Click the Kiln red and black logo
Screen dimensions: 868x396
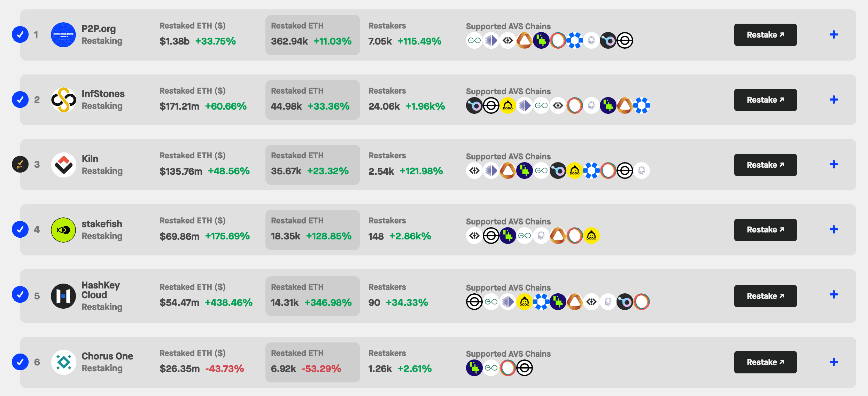pos(63,165)
